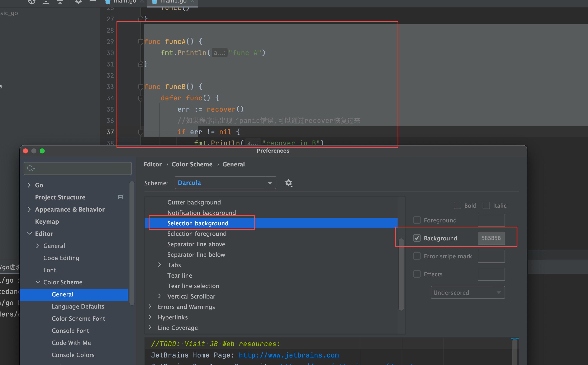Open Keymap settings page

coord(47,221)
